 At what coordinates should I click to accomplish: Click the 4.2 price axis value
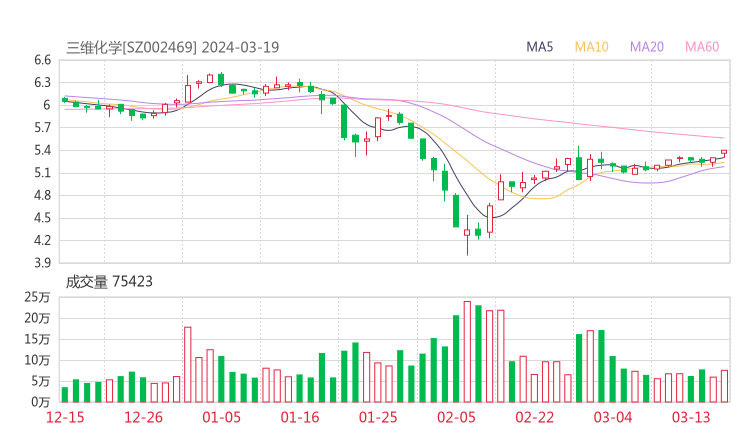[42, 240]
